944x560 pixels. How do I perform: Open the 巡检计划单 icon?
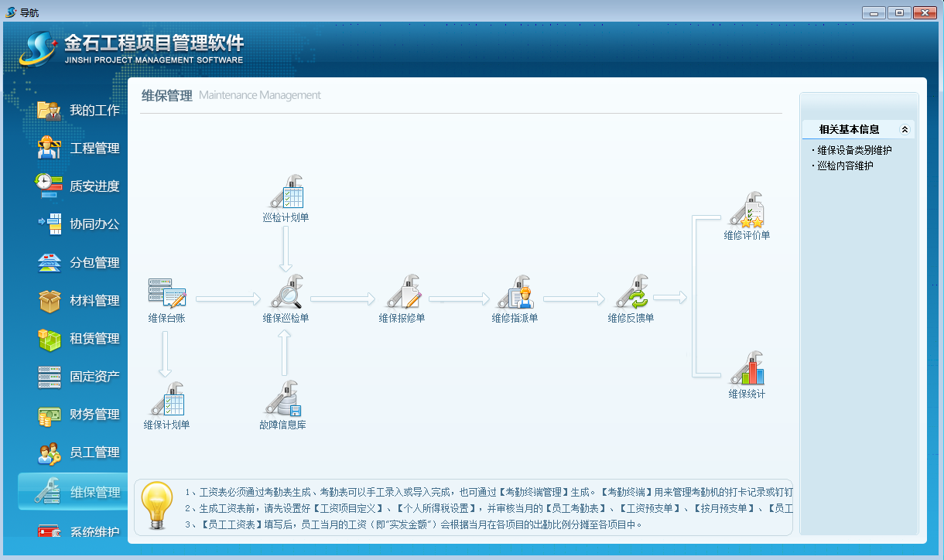click(286, 192)
